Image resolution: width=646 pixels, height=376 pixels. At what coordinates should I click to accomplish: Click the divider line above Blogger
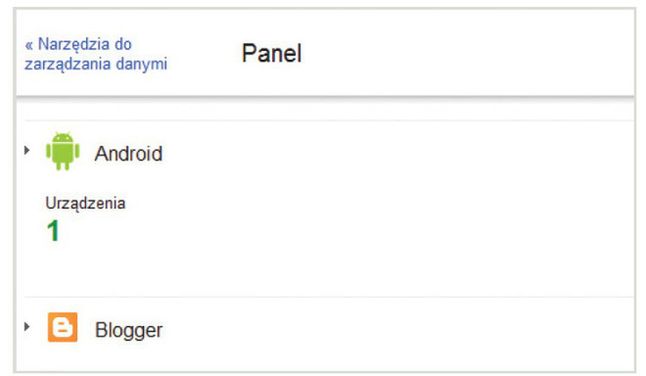328,297
